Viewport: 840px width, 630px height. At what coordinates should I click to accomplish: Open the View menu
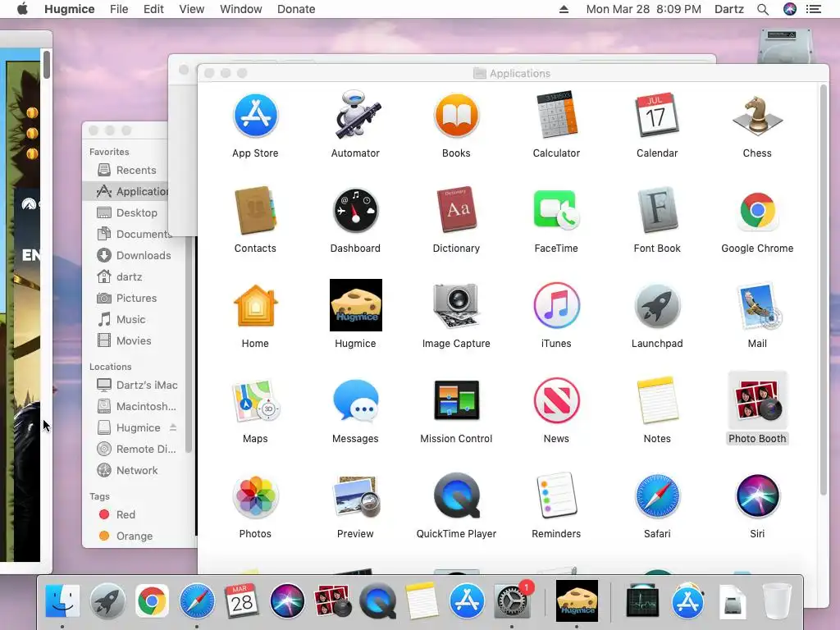(192, 9)
